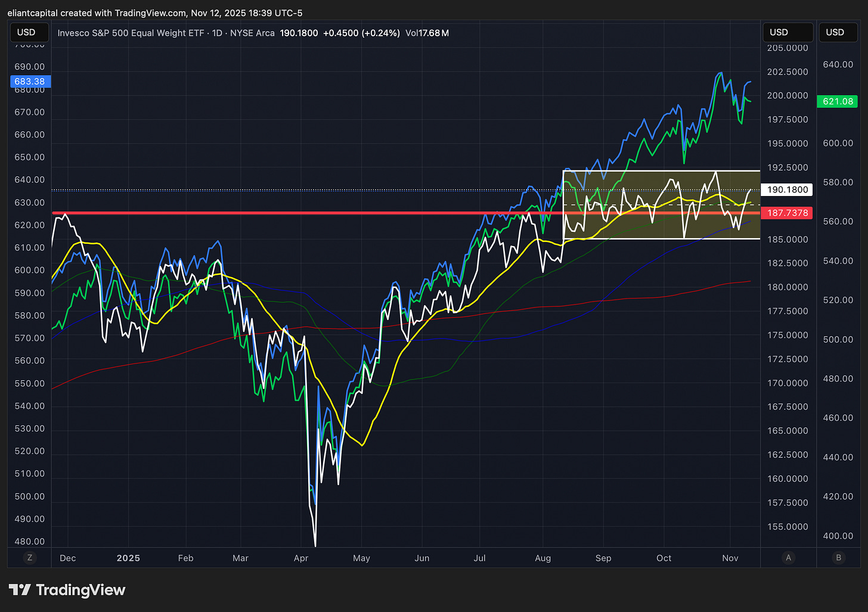
Task: Click the Aug label on time axis
Action: click(x=542, y=558)
